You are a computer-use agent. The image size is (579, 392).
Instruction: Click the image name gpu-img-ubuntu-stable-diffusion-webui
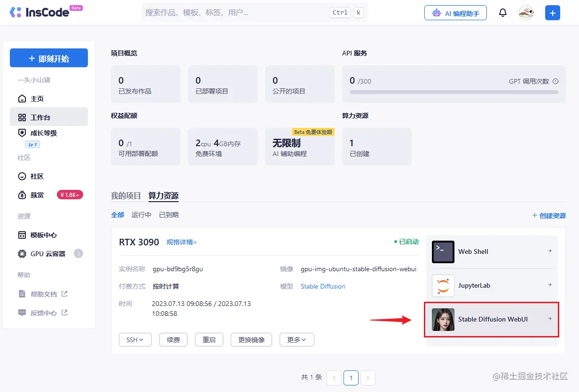[359, 269]
